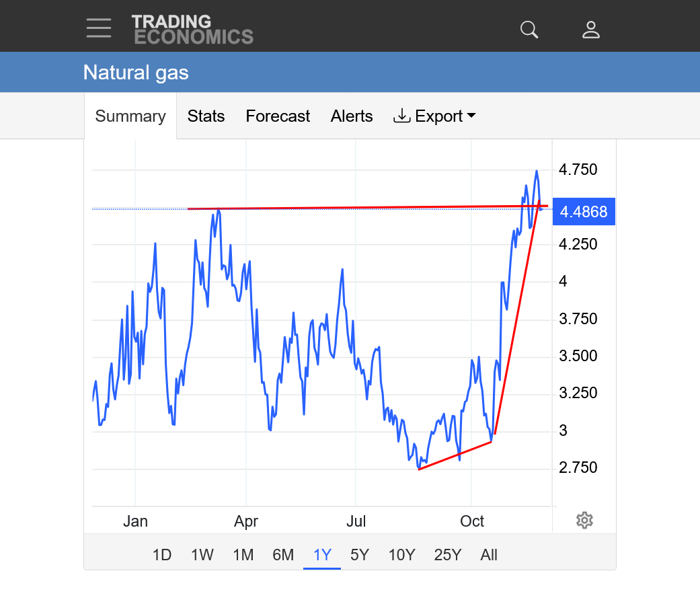700x606 pixels.
Task: Open chart settings gear icon
Action: click(584, 520)
